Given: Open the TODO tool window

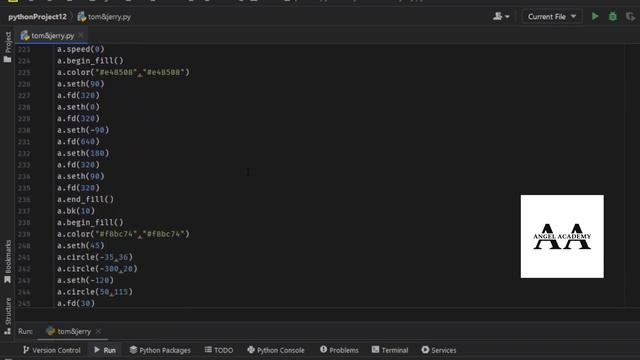Looking at the screenshot, I should (219, 350).
